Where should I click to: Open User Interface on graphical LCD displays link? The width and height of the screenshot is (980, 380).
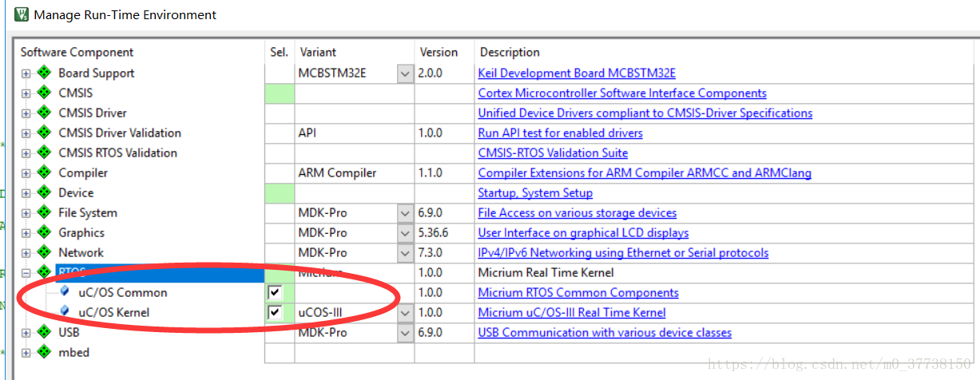(x=583, y=232)
